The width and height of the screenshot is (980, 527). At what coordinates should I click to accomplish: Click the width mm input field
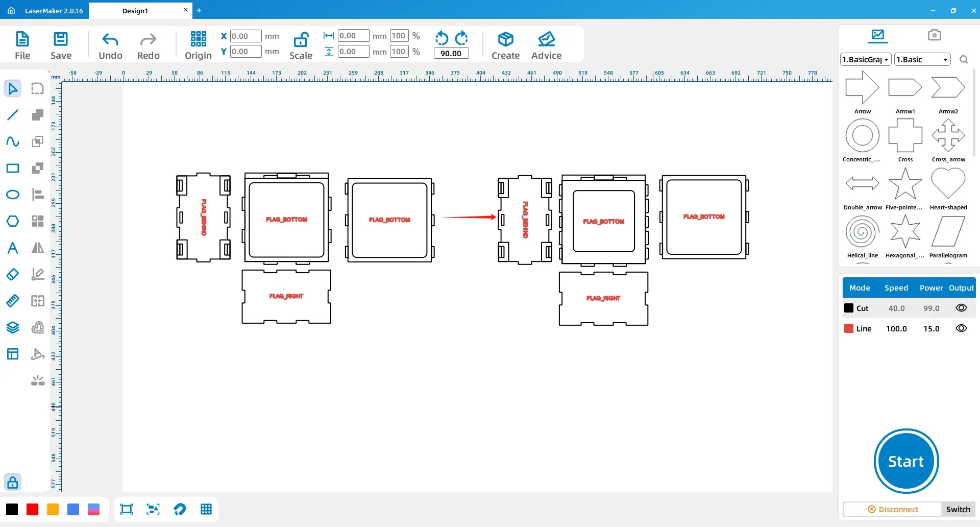click(353, 36)
